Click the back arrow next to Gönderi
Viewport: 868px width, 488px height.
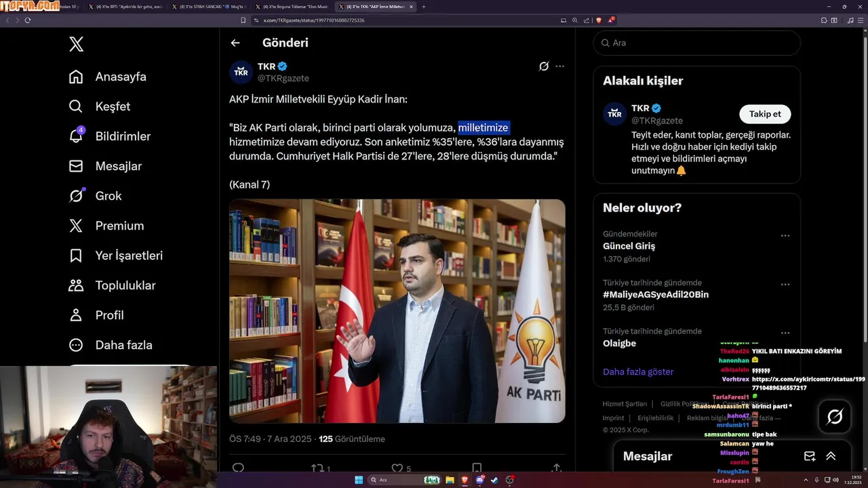[x=235, y=43]
